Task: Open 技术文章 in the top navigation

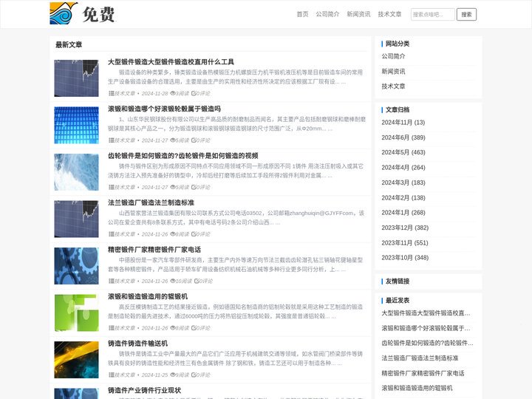Action: pos(389,14)
